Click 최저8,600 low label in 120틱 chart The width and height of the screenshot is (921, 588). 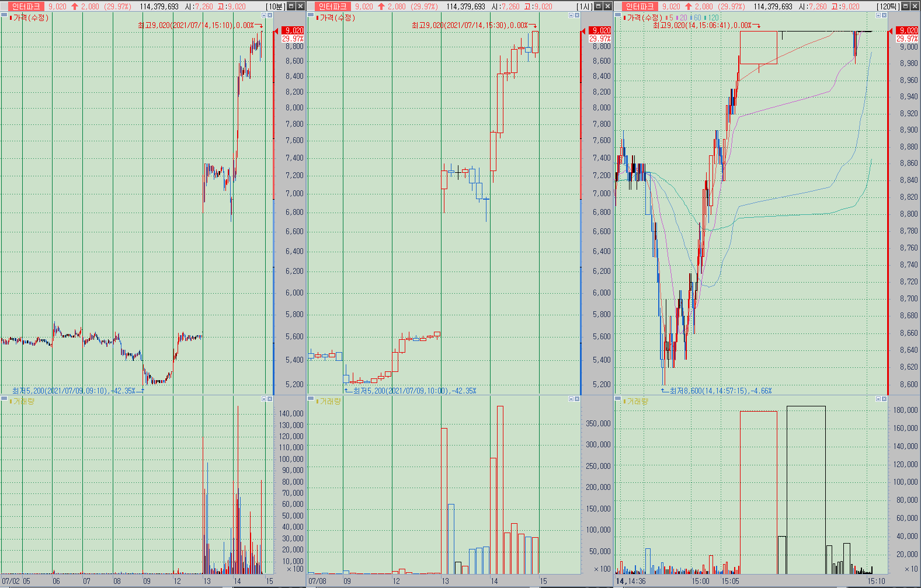pos(721,391)
